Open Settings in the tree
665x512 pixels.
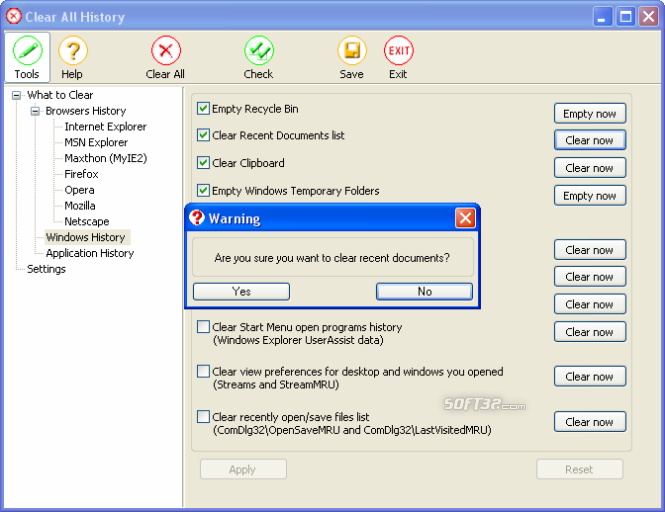click(x=46, y=269)
